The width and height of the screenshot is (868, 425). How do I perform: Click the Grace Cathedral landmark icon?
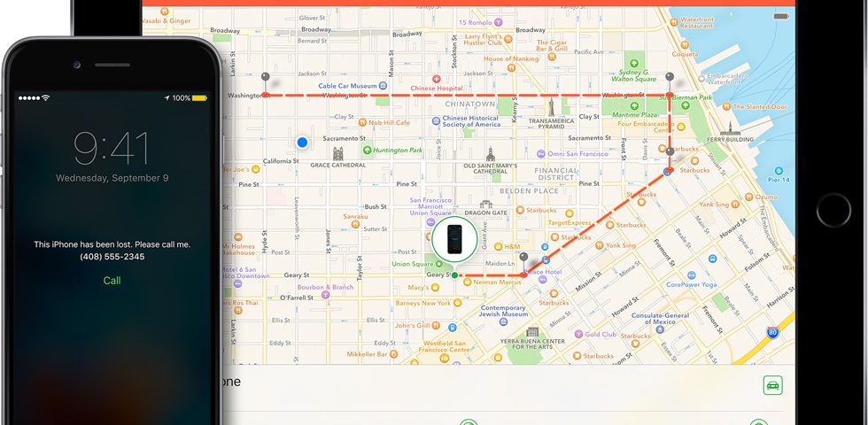[339, 153]
